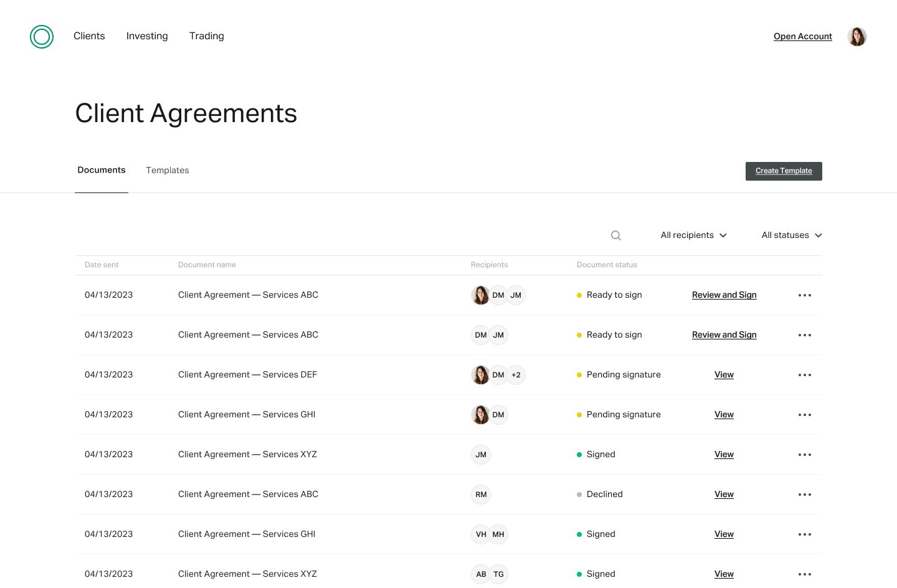This screenshot has height=588, width=897.
Task: Click the +2 recipients indicator on Services DEF
Action: (516, 374)
